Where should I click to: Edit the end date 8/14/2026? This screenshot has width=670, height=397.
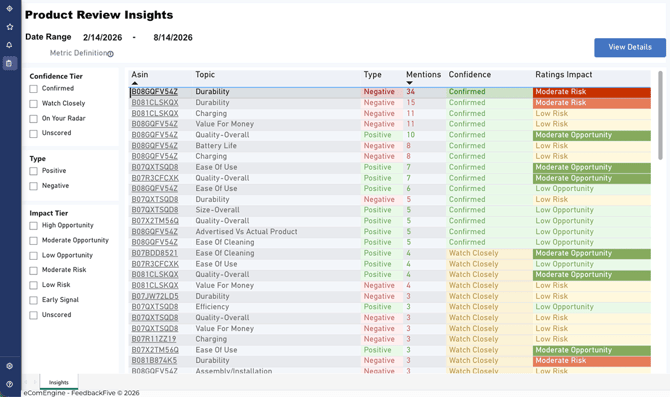click(173, 38)
